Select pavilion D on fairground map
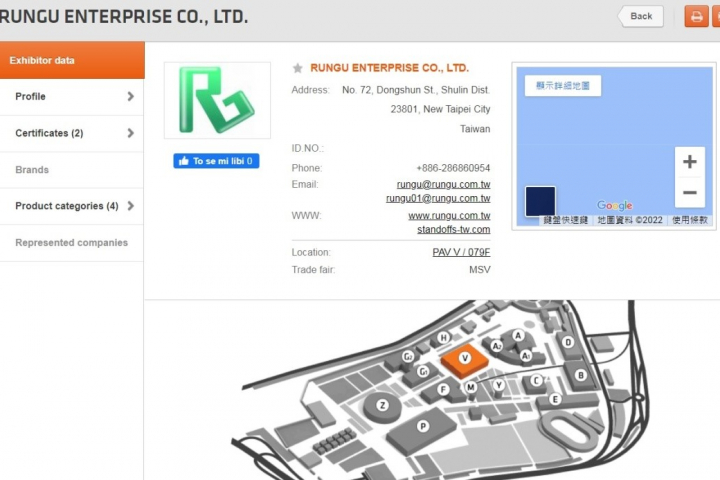 [x=568, y=342]
